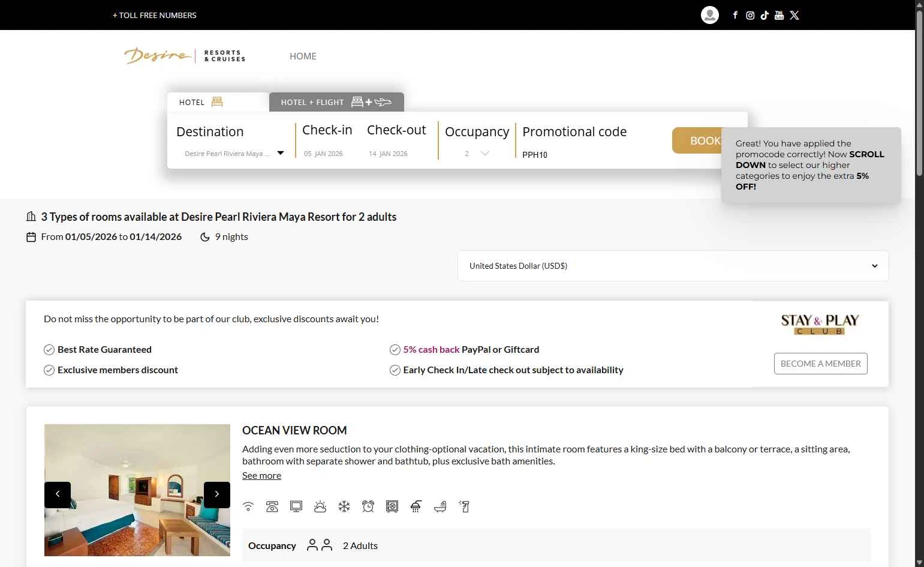Click the BOOK button
Viewport: 924px width, 567px height.
pos(697,140)
